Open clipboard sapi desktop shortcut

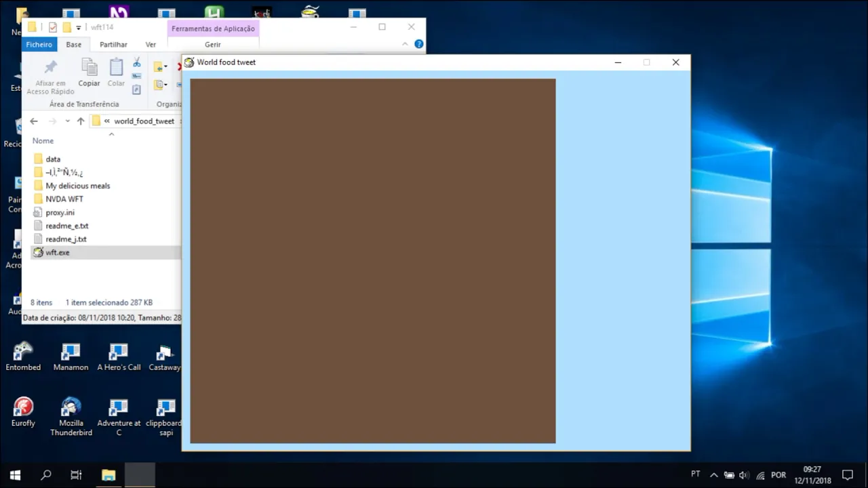tap(165, 417)
